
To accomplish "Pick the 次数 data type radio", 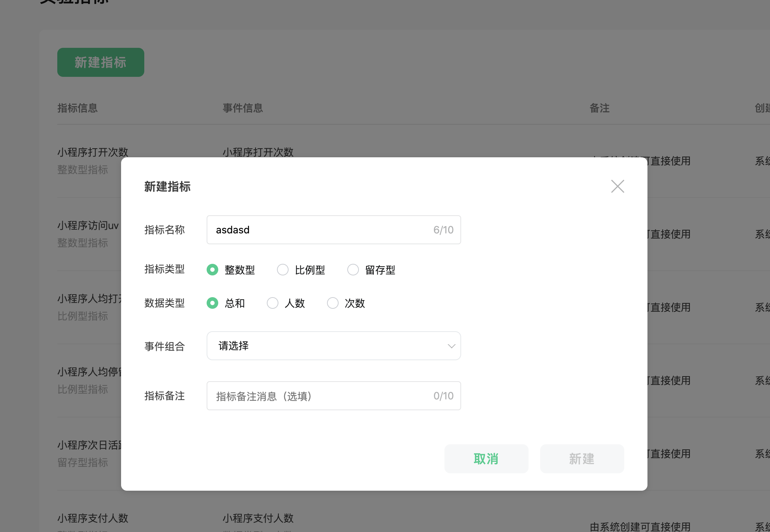I will pos(333,303).
